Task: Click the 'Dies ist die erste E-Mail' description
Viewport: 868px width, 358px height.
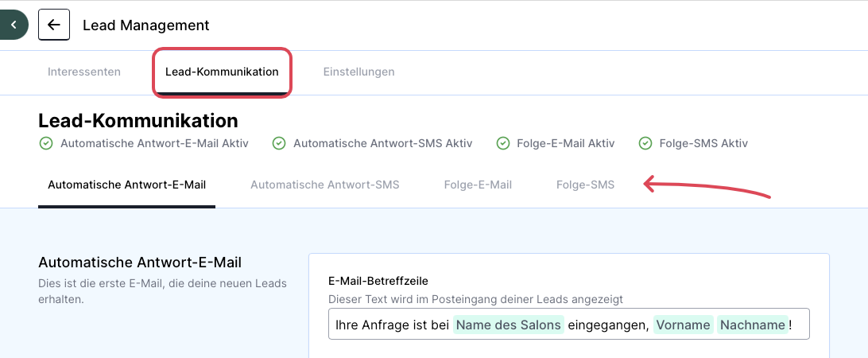Action: (163, 291)
